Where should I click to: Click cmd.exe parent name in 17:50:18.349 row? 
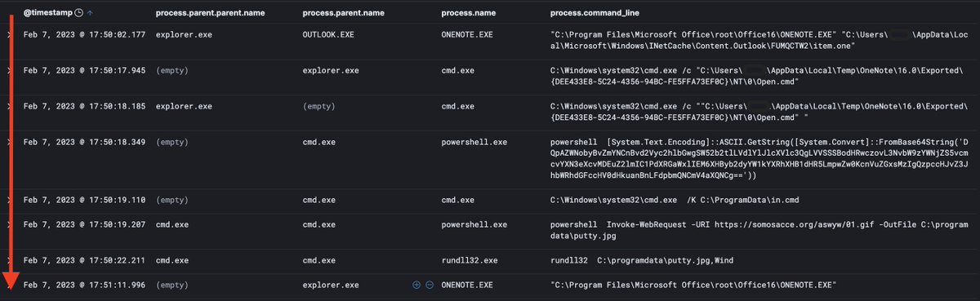tap(318, 142)
